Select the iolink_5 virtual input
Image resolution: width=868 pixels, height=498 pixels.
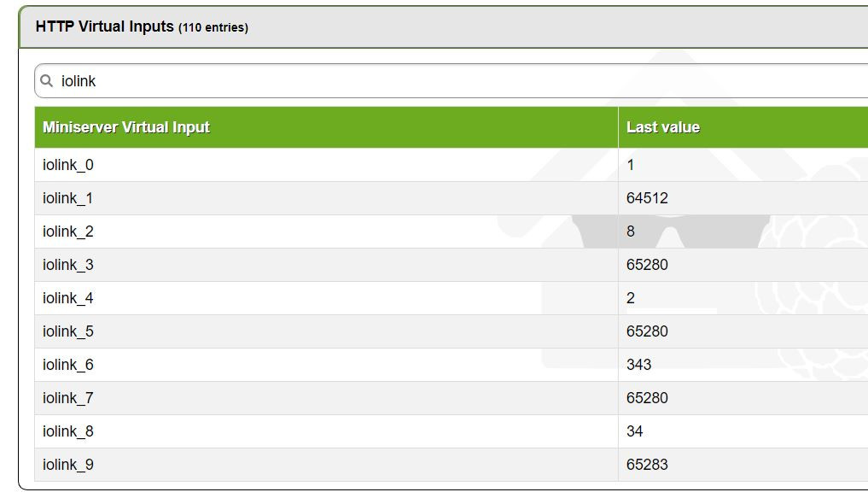[x=68, y=331]
